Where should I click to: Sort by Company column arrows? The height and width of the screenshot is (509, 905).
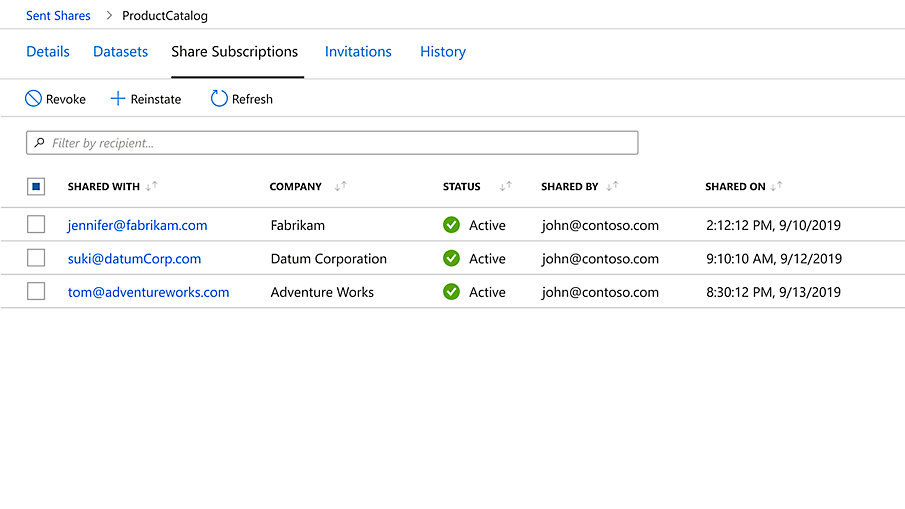click(340, 186)
